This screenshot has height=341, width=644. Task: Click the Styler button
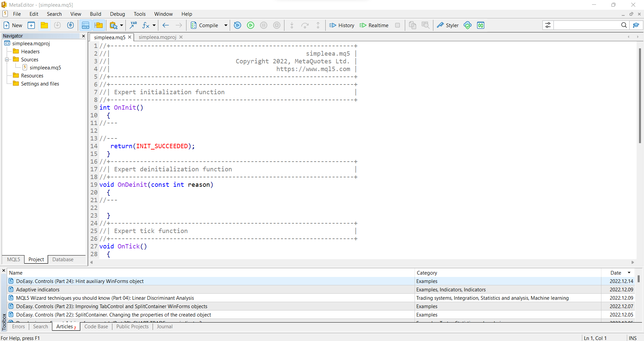tap(448, 25)
